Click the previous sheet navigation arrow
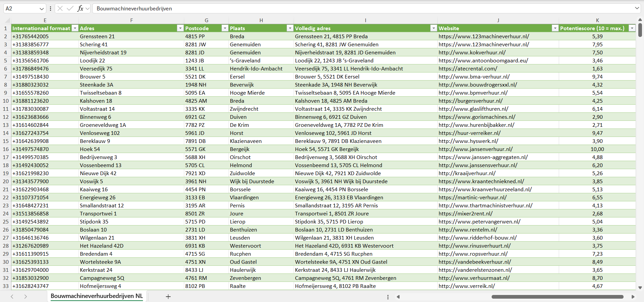The image size is (644, 302). [12, 297]
